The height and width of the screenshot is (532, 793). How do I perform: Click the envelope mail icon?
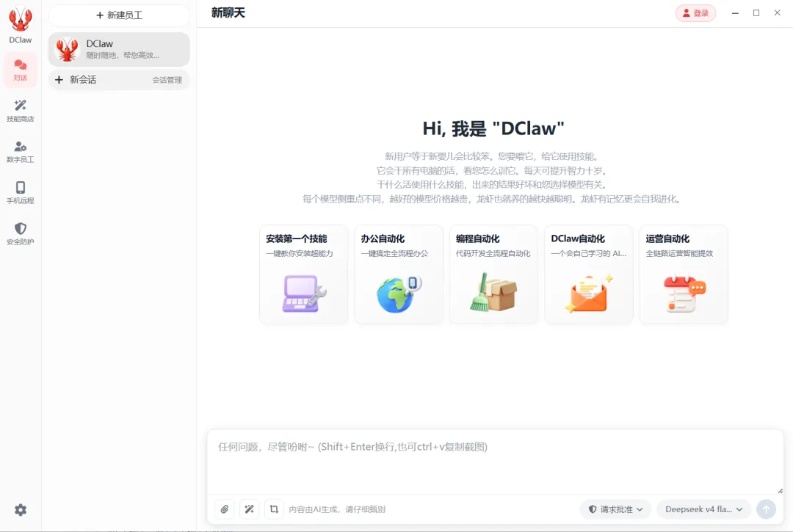(589, 294)
